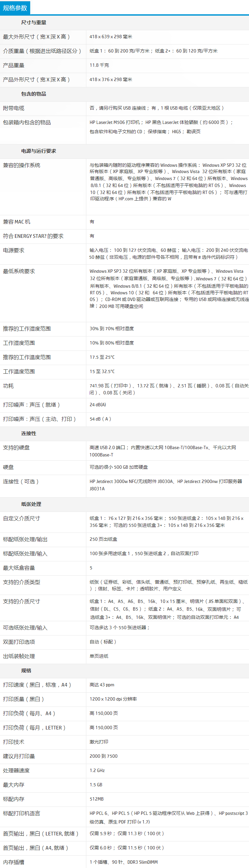Image resolution: width=249 pixels, height=868 pixels.
Task: Click the 电源与运行要求 section header
Action: 39,151
